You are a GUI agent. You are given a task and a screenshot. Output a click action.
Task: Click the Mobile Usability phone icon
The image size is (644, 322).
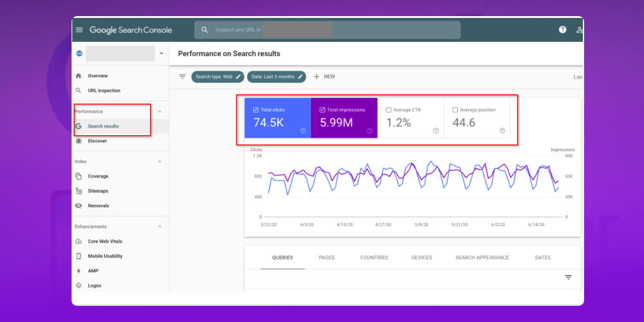click(79, 256)
